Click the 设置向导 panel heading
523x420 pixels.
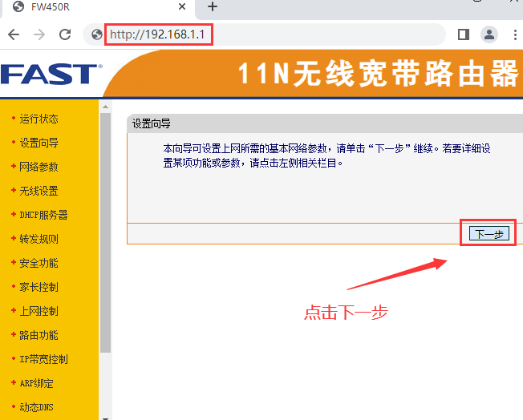point(152,123)
